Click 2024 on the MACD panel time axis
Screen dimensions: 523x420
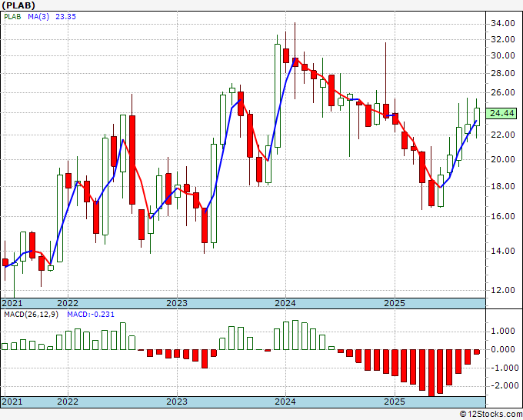pos(285,402)
